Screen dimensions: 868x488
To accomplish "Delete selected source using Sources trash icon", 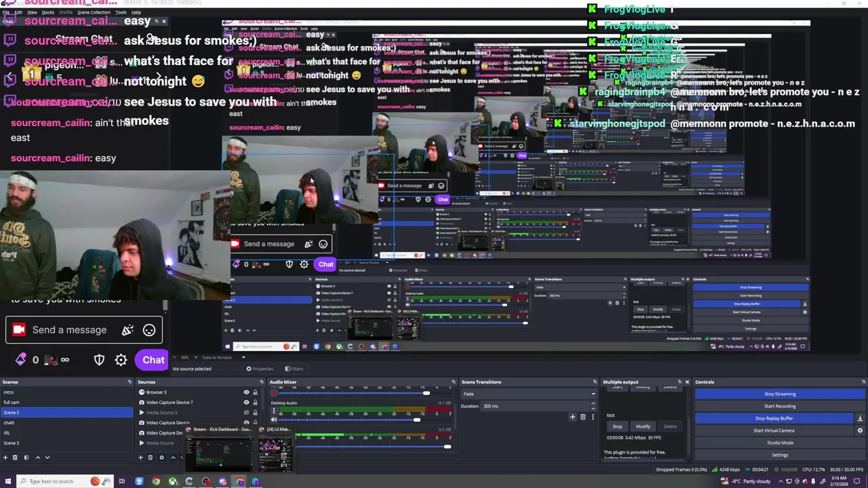I will (151, 457).
